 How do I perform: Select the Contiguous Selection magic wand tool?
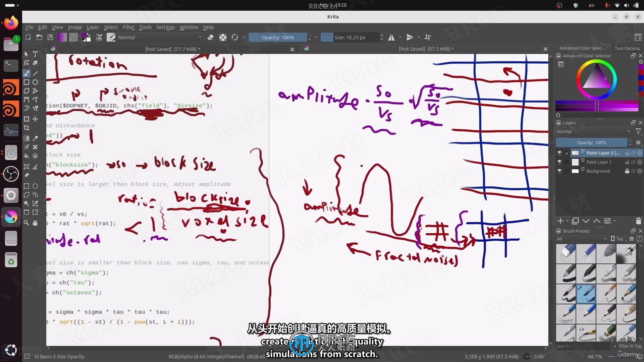tap(26, 203)
